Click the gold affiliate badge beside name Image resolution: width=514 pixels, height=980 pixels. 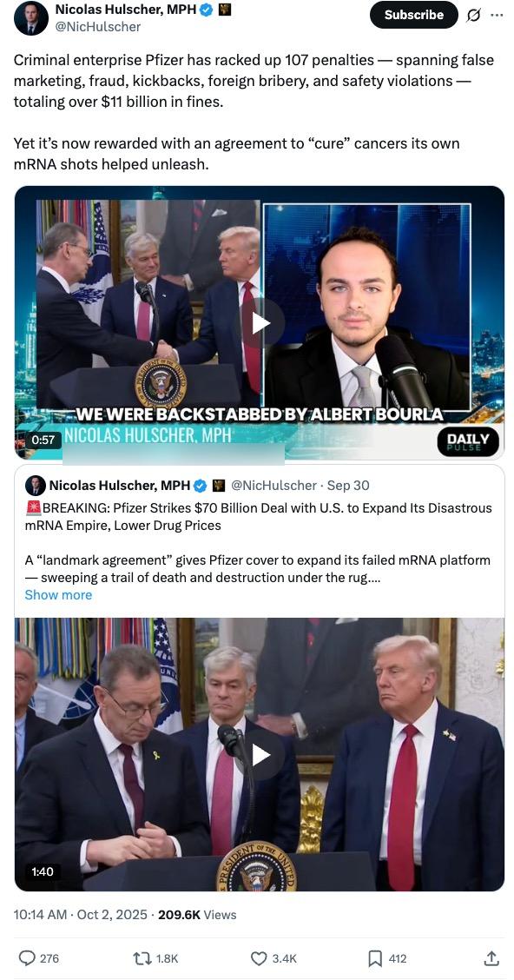tap(225, 10)
